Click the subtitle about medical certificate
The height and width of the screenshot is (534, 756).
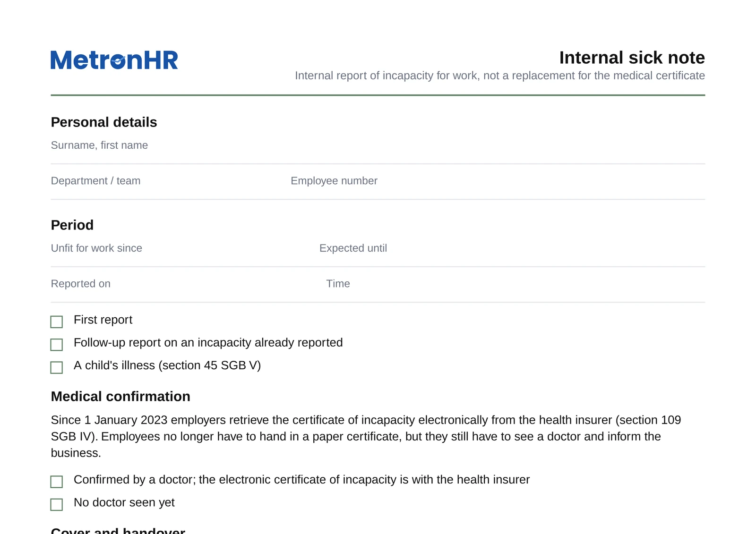[500, 76]
